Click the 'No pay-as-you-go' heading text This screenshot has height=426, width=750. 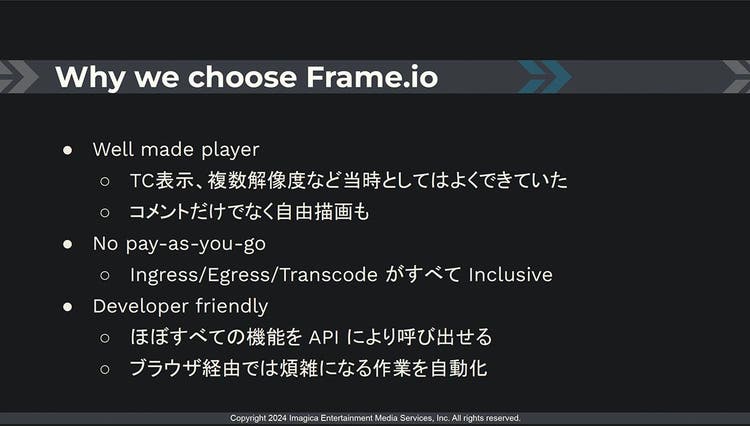pyautogui.click(x=179, y=244)
